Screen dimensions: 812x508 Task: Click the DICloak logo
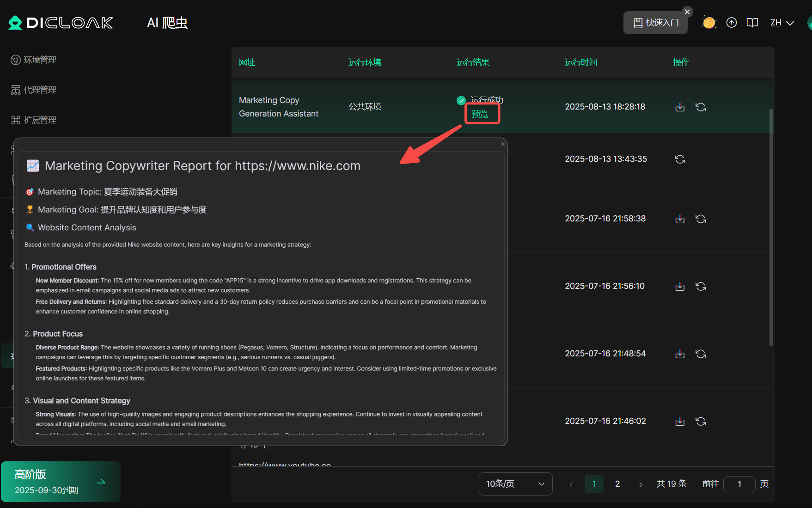pyautogui.click(x=61, y=23)
